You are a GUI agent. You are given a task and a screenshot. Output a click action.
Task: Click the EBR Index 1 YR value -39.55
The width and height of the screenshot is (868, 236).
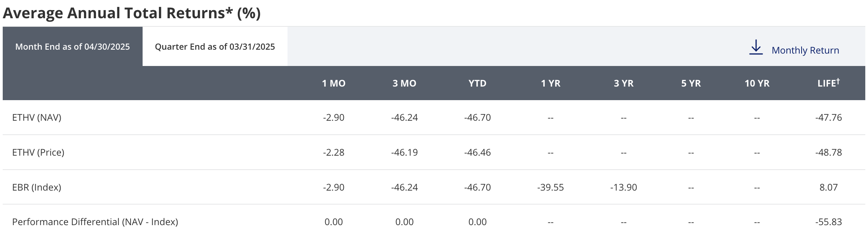coord(551,187)
